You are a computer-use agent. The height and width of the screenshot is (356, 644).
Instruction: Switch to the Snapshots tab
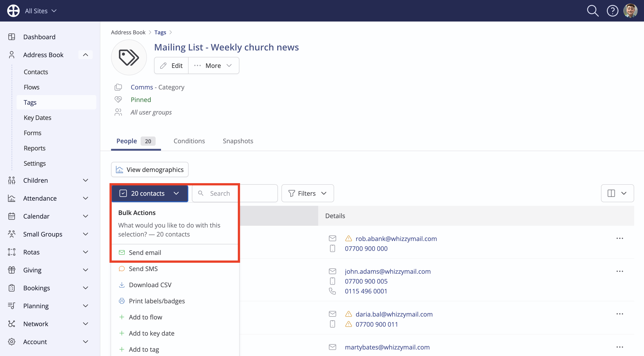point(238,141)
